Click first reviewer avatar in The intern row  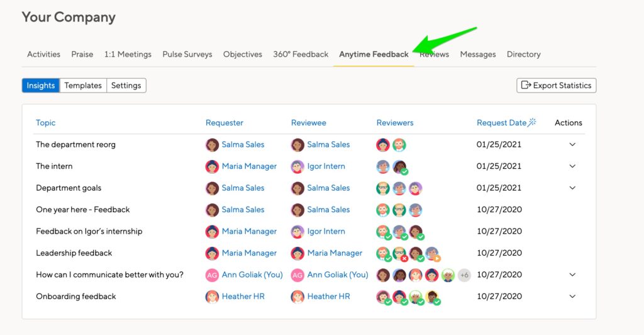coord(383,166)
